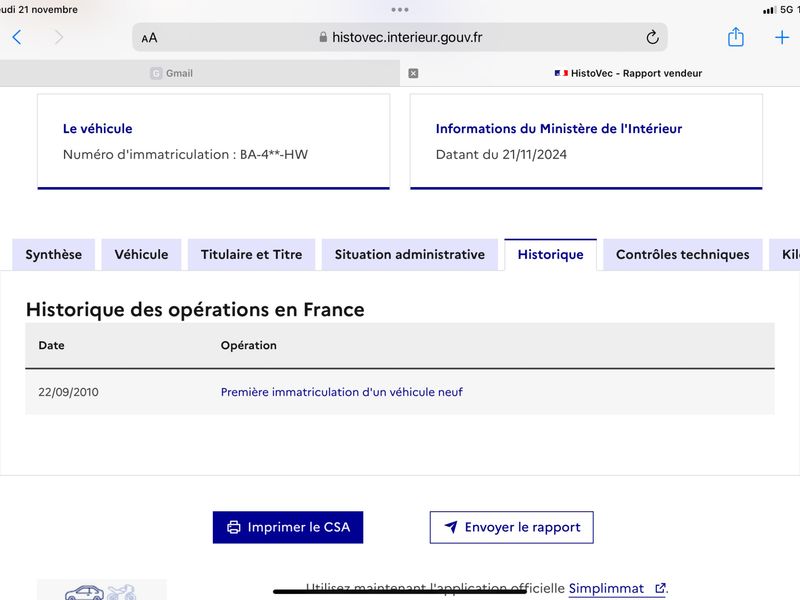Open a new tab with plus icon
Image resolution: width=800 pixels, height=600 pixels.
tap(782, 37)
